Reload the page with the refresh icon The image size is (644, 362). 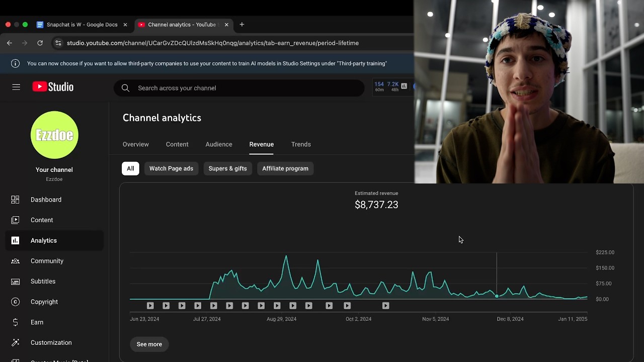(40, 43)
